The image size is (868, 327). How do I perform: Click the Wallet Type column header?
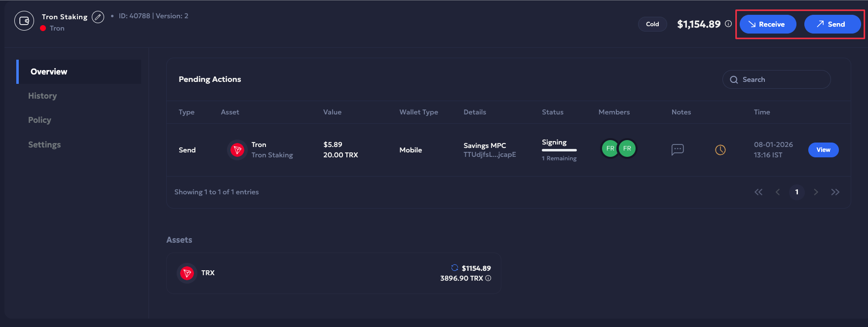(418, 112)
